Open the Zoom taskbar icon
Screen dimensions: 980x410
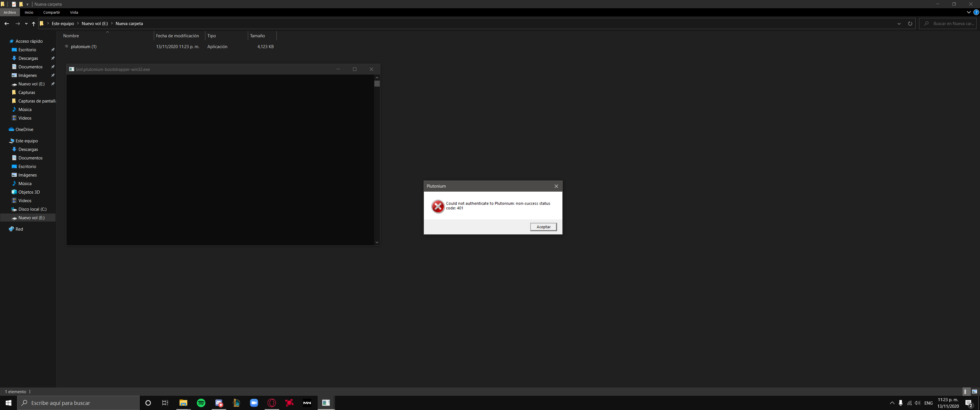254,403
